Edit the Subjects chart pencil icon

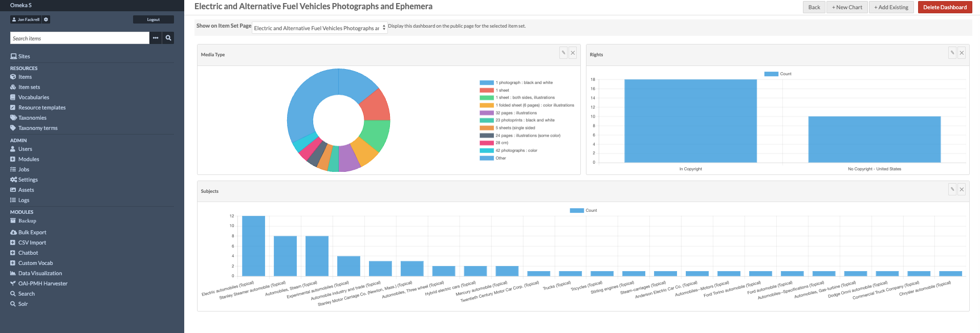[x=952, y=189]
